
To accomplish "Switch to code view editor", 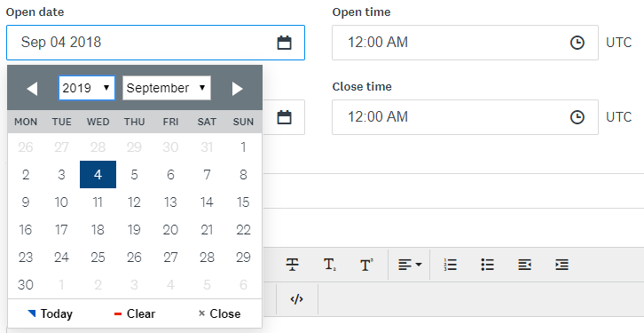I will tap(296, 299).
